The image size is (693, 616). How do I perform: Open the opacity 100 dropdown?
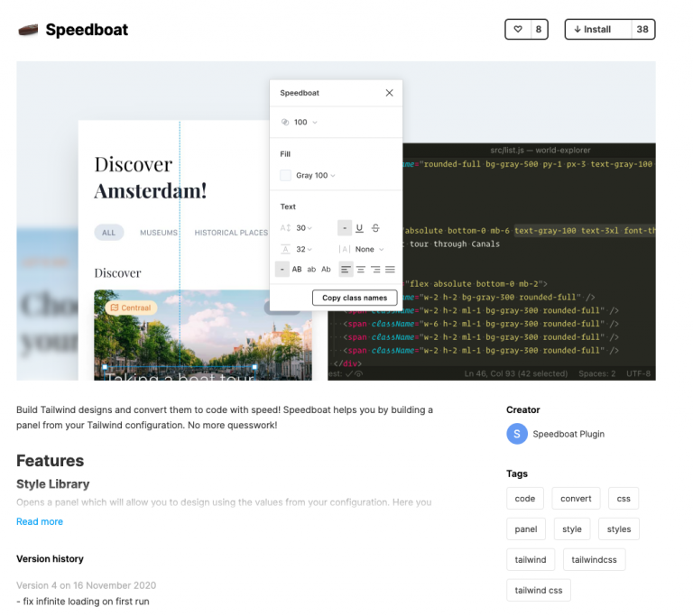(x=306, y=123)
